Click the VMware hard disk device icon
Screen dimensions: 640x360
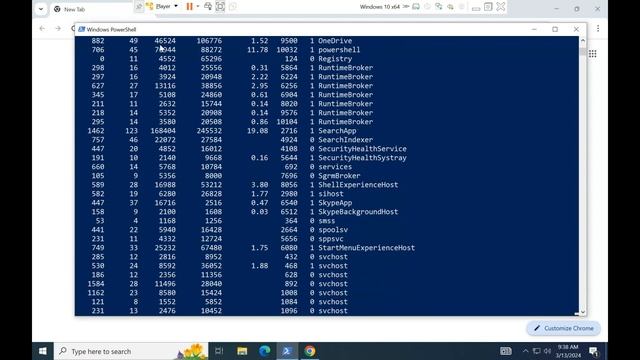pyautogui.click(x=416, y=7)
